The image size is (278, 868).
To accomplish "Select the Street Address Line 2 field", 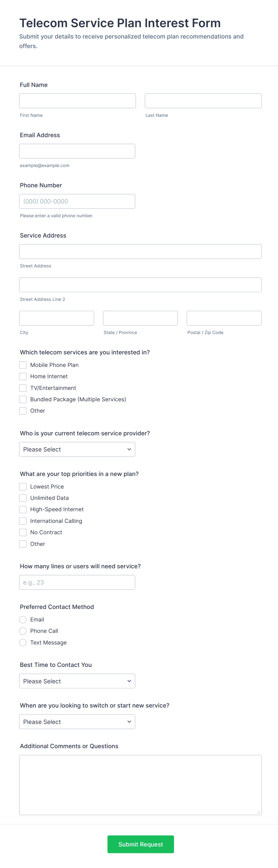I will click(140, 285).
